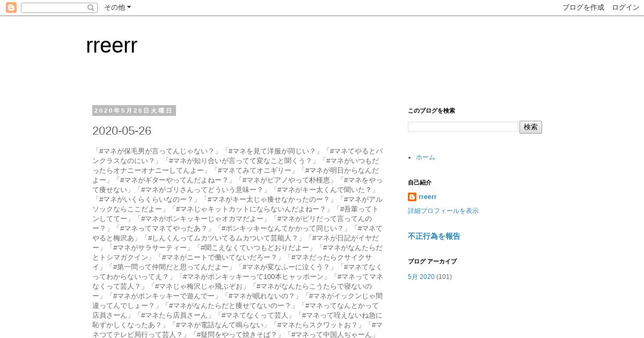644x338 pixels.
Task: Click the 不正行為を報告 link
Action: tap(434, 236)
